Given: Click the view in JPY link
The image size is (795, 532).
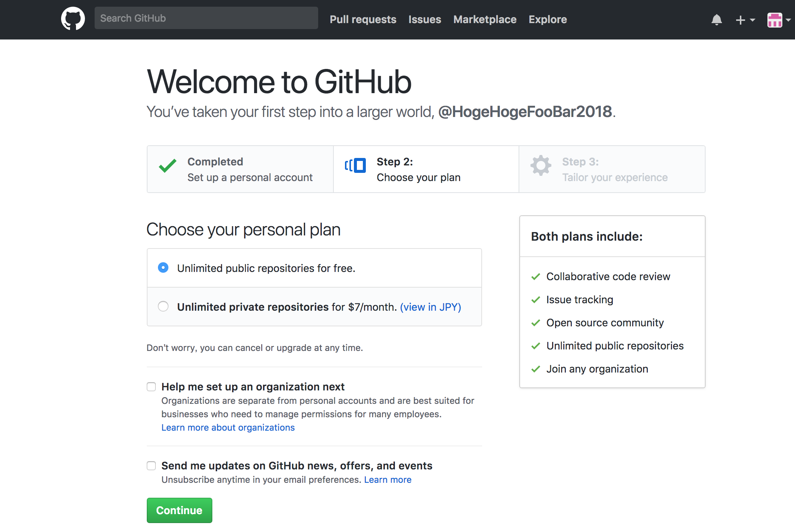Looking at the screenshot, I should pos(430,307).
